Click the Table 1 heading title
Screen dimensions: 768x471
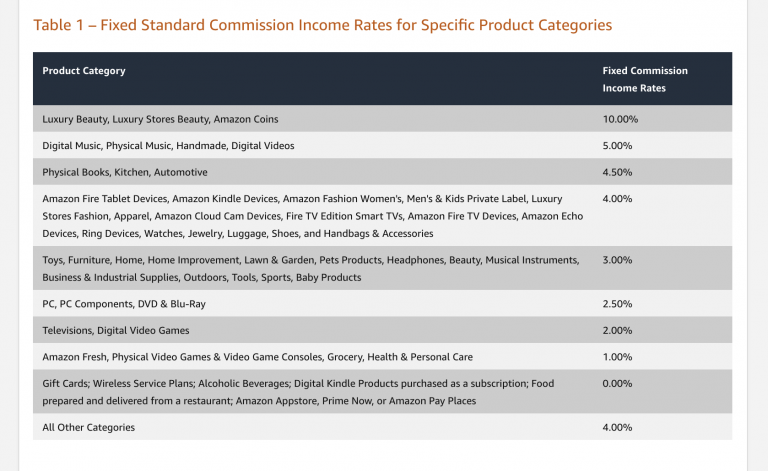coord(322,24)
